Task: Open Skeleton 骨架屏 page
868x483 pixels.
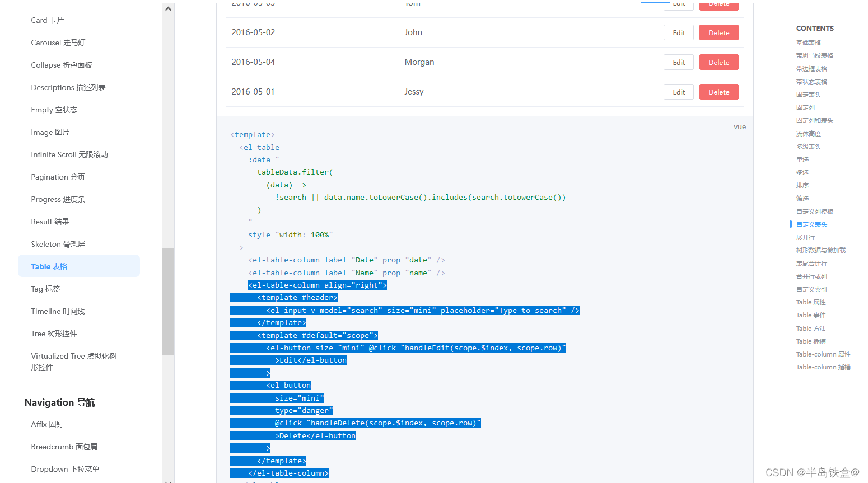Action: [x=58, y=244]
